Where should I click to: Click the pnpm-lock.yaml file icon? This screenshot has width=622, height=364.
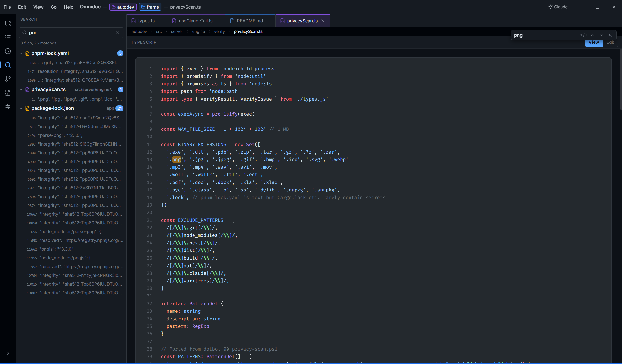[x=27, y=53]
